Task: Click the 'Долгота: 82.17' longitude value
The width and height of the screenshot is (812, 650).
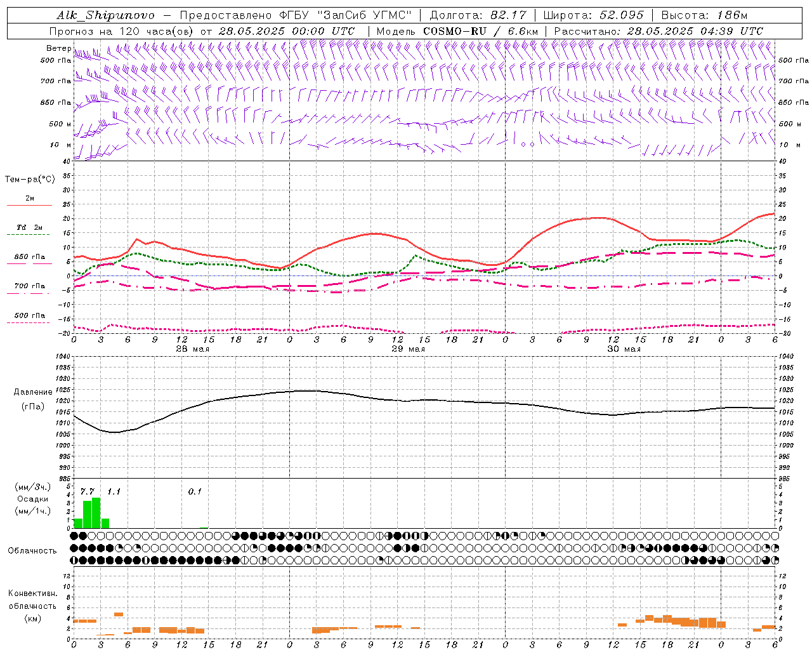Action: click(x=477, y=15)
